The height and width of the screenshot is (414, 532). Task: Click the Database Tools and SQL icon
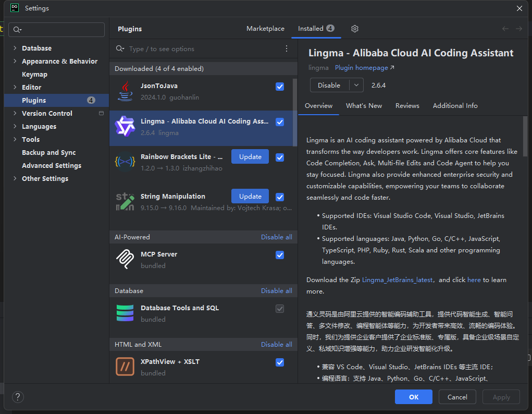coord(125,313)
